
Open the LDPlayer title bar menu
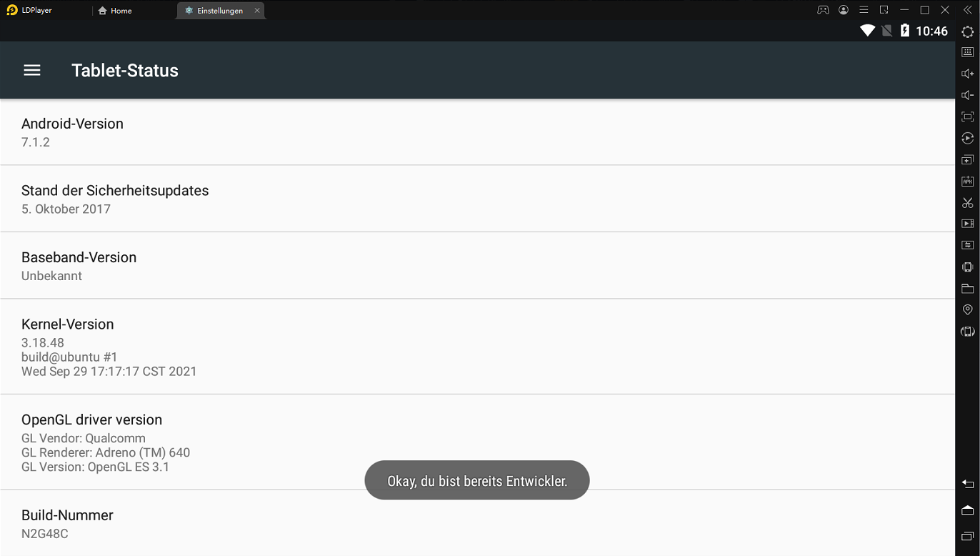coord(864,10)
